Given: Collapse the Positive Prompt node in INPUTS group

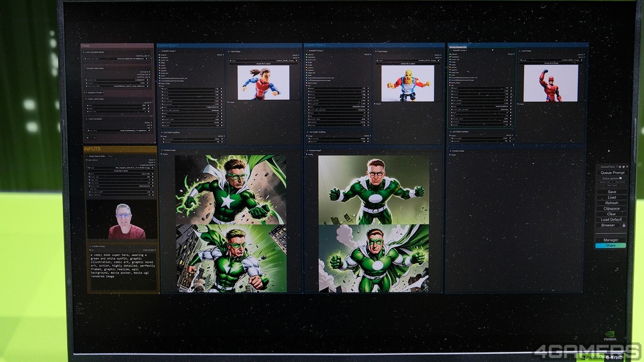Looking at the screenshot, I should [x=90, y=246].
